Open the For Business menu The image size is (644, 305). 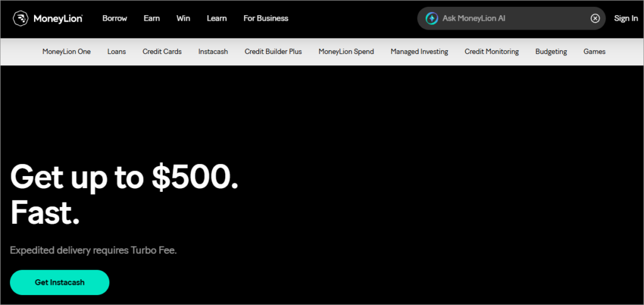click(266, 18)
